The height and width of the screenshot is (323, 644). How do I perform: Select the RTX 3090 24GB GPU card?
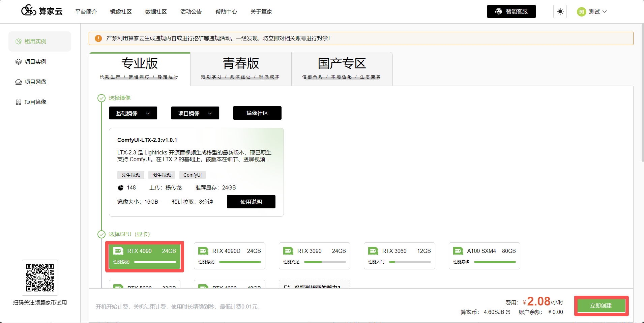pos(315,256)
